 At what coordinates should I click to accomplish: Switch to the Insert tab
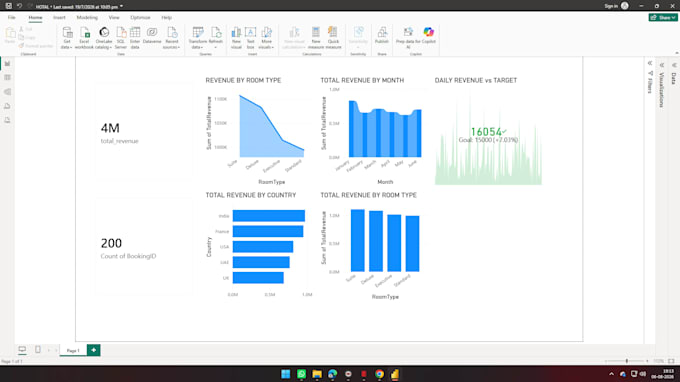pyautogui.click(x=59, y=18)
